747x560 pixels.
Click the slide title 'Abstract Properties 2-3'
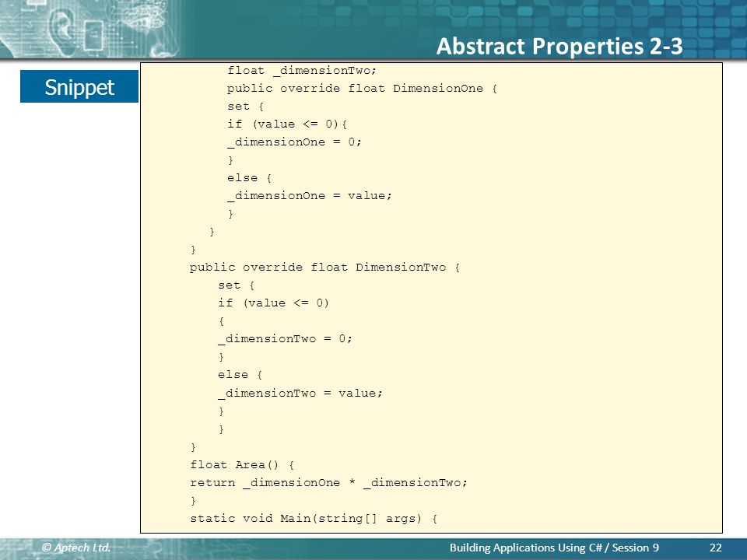(x=559, y=47)
